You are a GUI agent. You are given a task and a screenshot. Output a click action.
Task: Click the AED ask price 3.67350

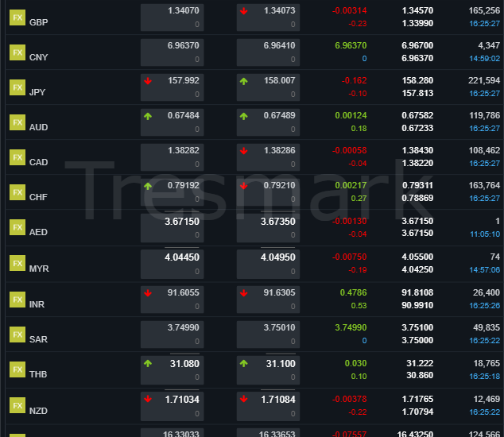click(x=278, y=222)
